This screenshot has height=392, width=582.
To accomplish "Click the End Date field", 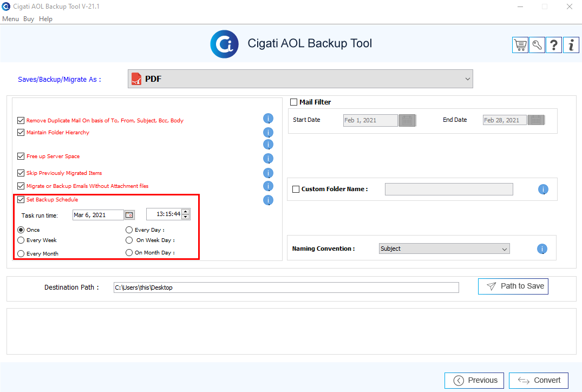I will pyautogui.click(x=505, y=120).
